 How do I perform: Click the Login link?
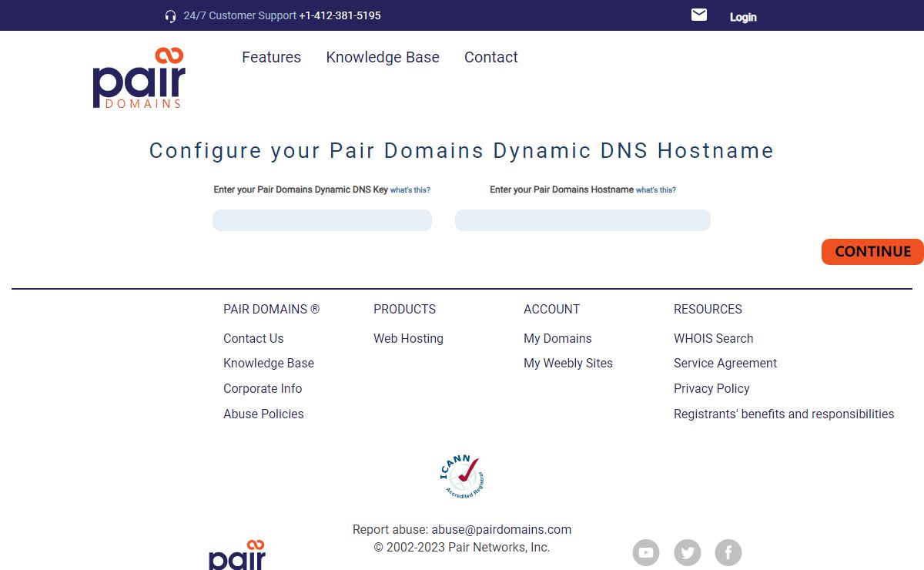click(743, 17)
